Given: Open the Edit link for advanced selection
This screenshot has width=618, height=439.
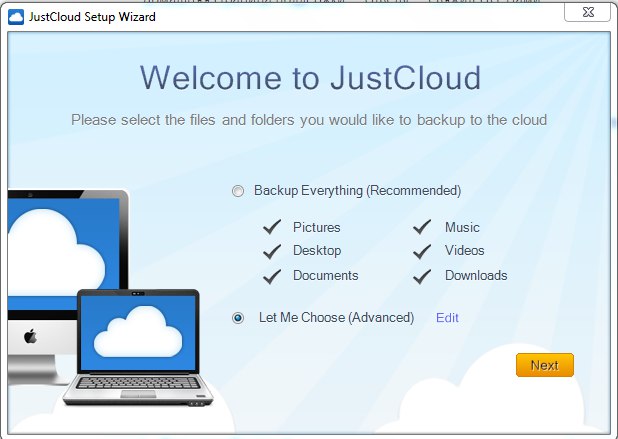Looking at the screenshot, I should (447, 318).
